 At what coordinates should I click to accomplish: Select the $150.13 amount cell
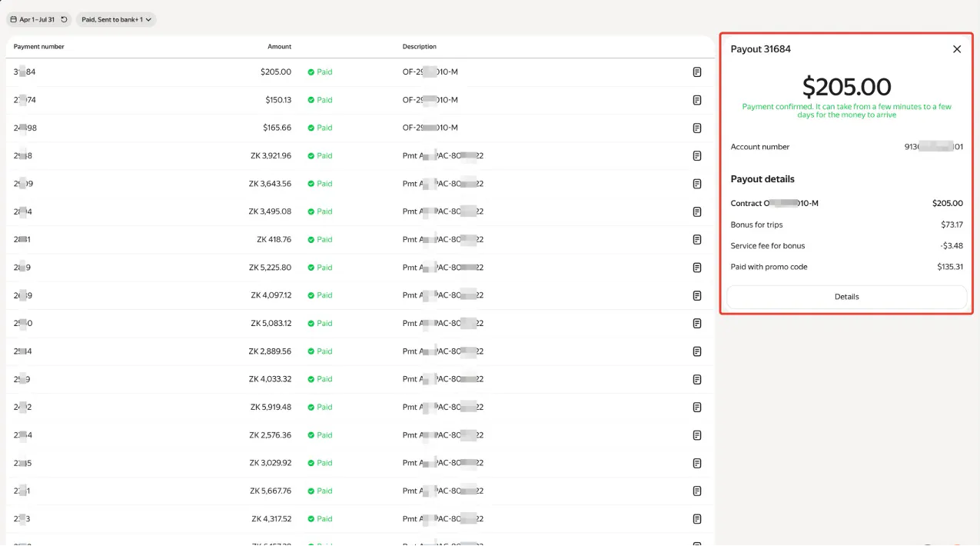(277, 100)
